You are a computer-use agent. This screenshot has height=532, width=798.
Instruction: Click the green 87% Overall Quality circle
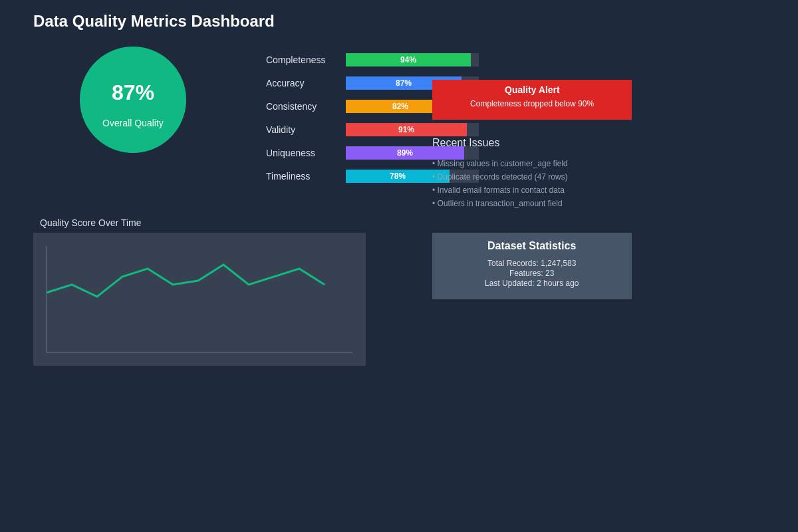(133, 100)
